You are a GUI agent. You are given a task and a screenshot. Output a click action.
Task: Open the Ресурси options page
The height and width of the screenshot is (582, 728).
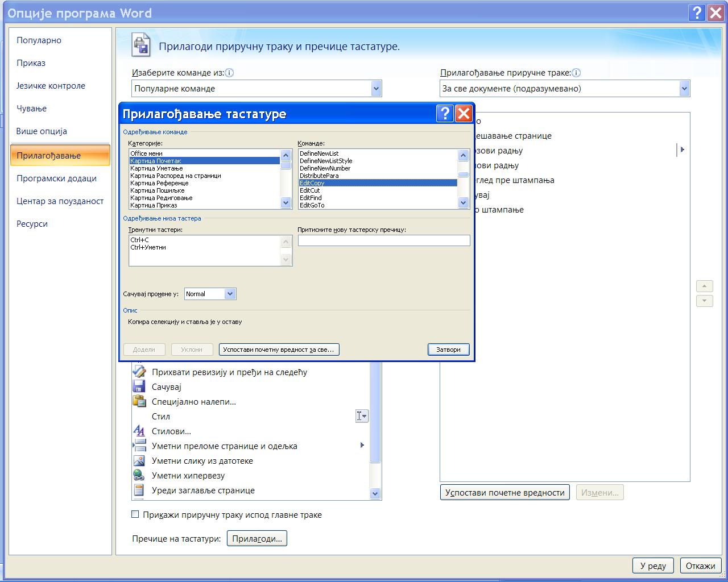(x=60, y=224)
